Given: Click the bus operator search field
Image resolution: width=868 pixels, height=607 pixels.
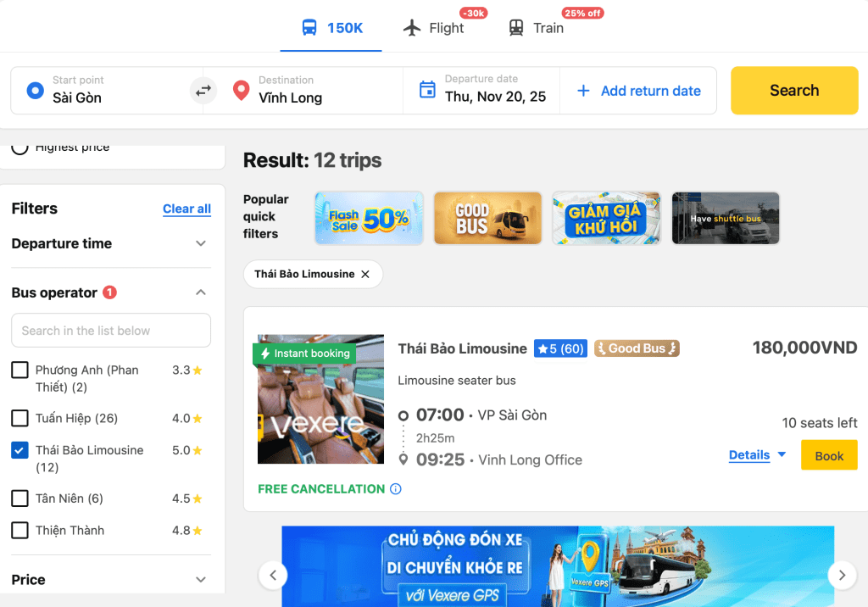Looking at the screenshot, I should (111, 331).
